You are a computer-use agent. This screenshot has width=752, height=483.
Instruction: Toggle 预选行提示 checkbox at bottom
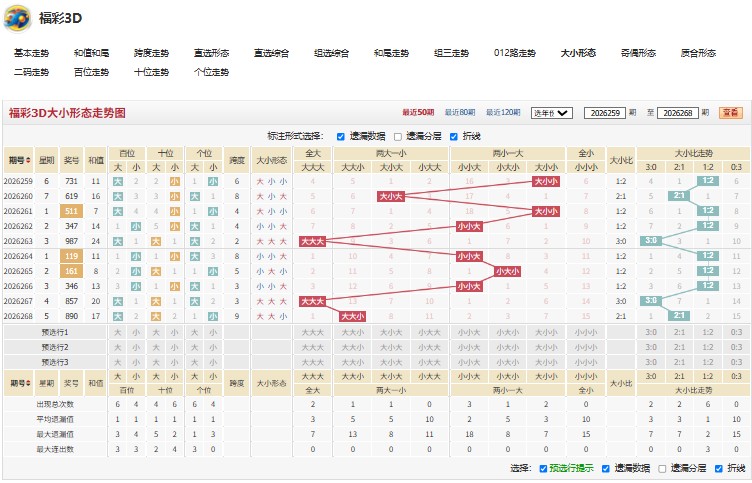543,469
